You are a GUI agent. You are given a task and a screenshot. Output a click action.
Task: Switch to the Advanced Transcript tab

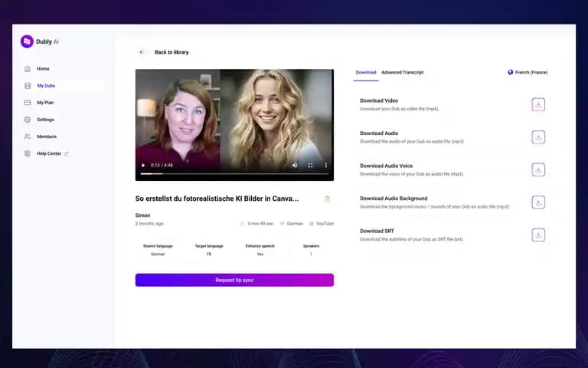403,73
